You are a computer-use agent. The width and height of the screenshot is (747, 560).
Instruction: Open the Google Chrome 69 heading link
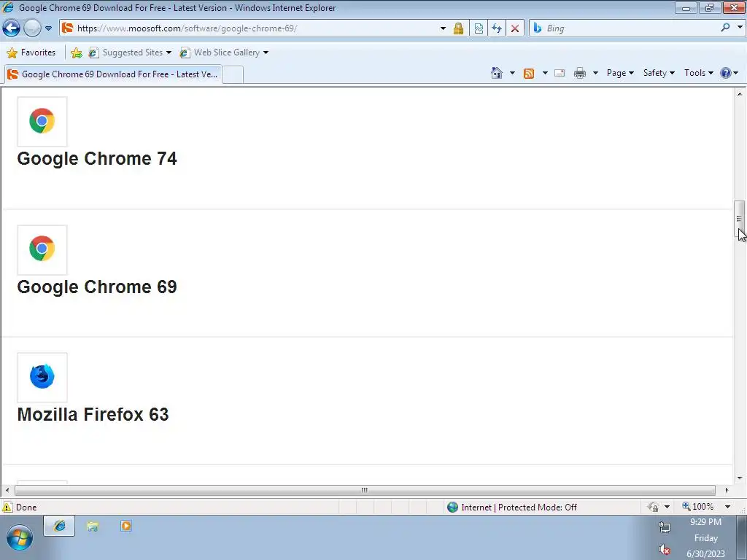click(97, 287)
